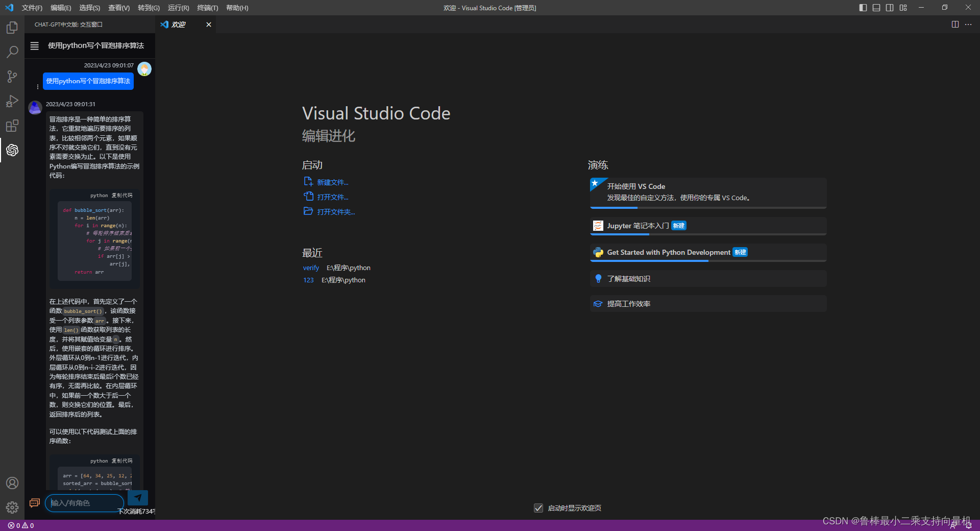Image resolution: width=980 pixels, height=531 pixels.
Task: Click the progress bar under 开始使用 VS Code
Action: point(708,208)
